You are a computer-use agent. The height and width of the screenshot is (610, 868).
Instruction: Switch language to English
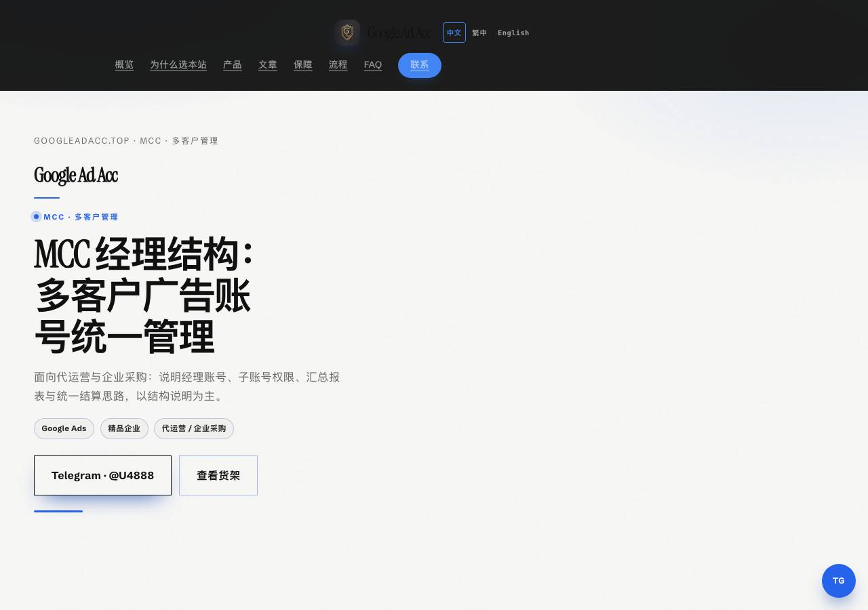pos(513,33)
